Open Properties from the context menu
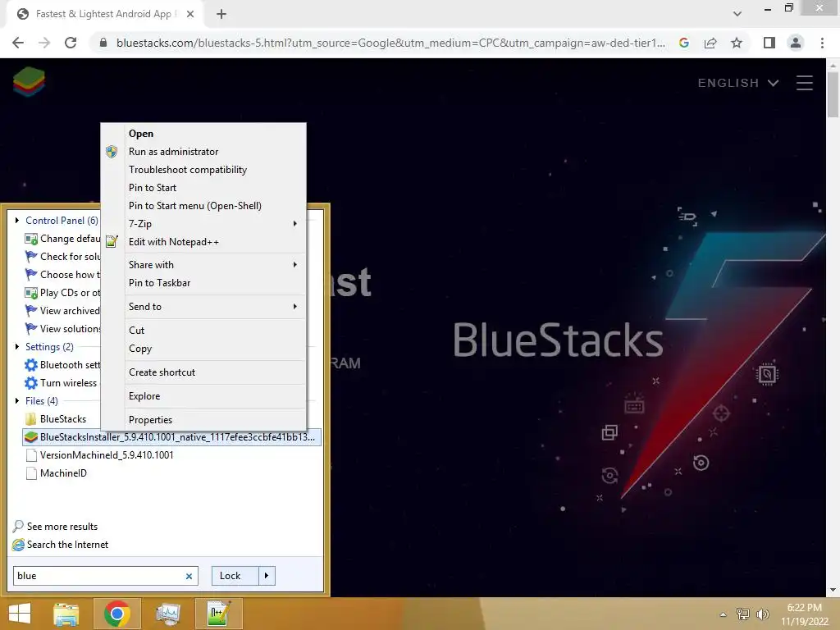 pos(203,420)
